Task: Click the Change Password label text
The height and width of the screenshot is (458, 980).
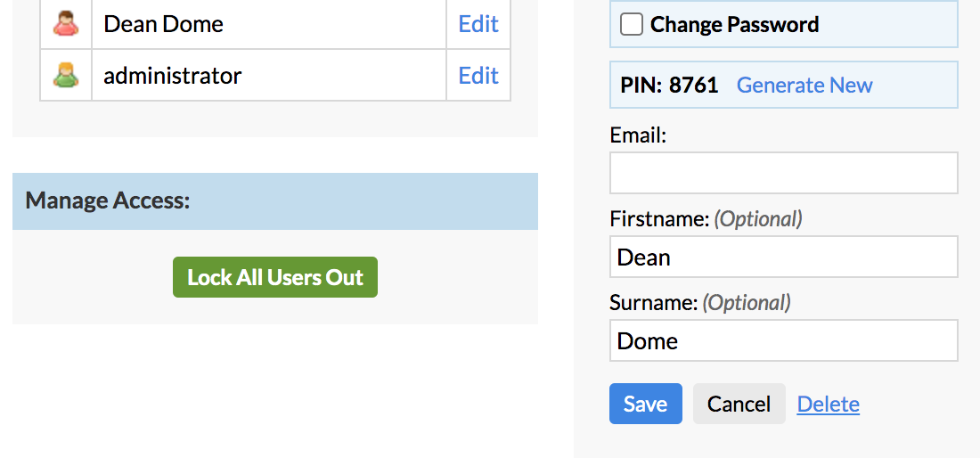Action: click(x=734, y=24)
